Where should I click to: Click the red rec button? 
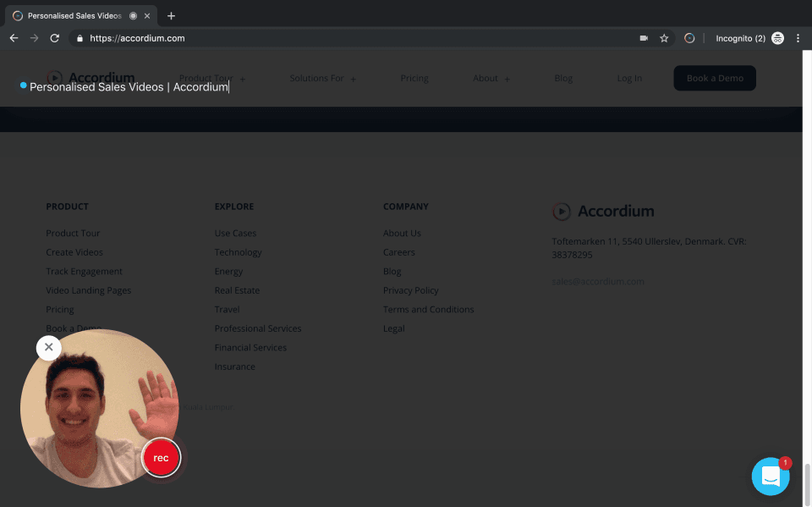(x=161, y=458)
